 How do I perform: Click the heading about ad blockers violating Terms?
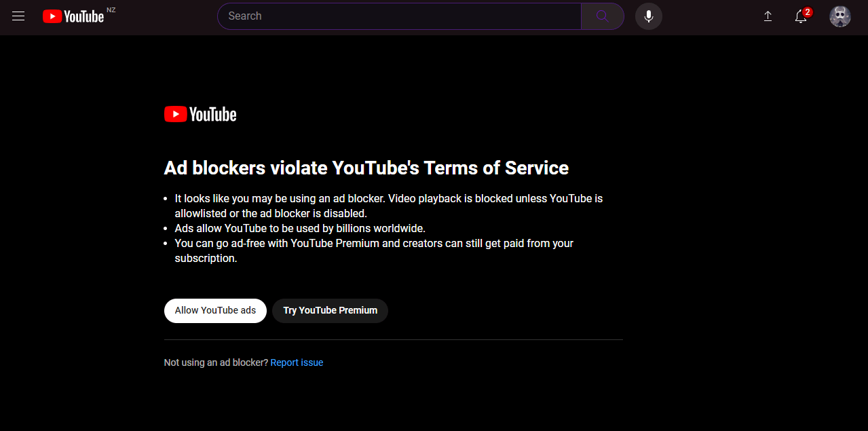(366, 168)
